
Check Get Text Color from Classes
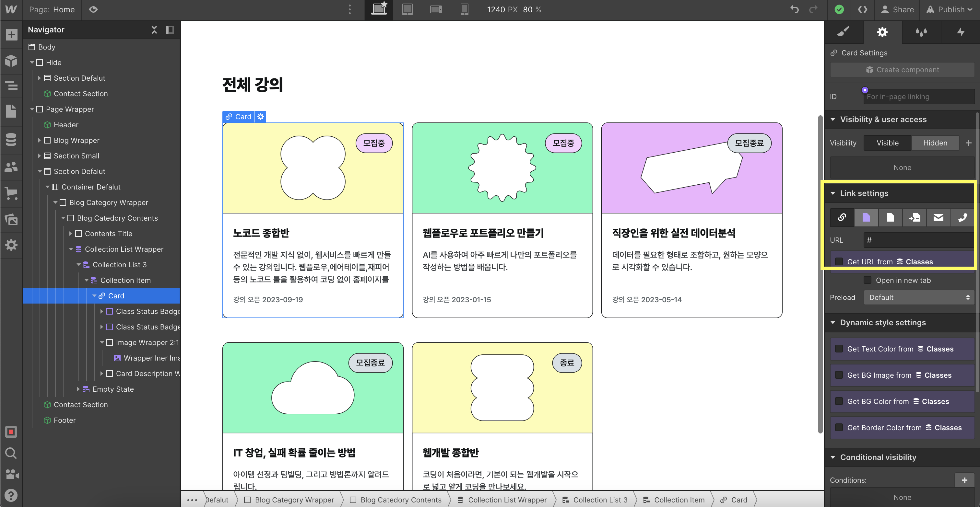(839, 349)
